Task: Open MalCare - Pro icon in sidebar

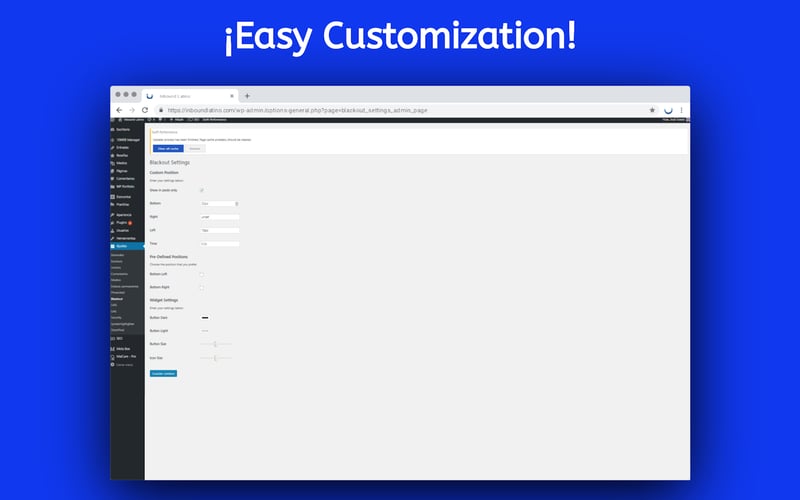Action: click(113, 357)
